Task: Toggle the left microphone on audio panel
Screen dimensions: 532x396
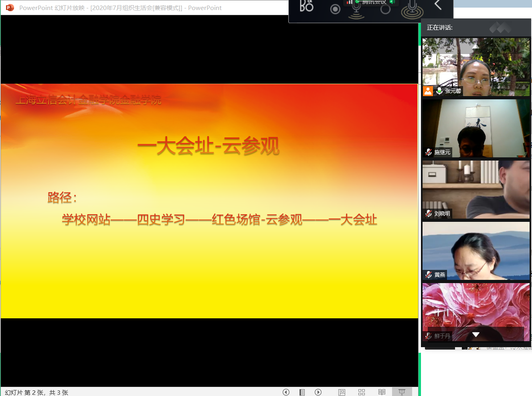Action: coord(356,10)
